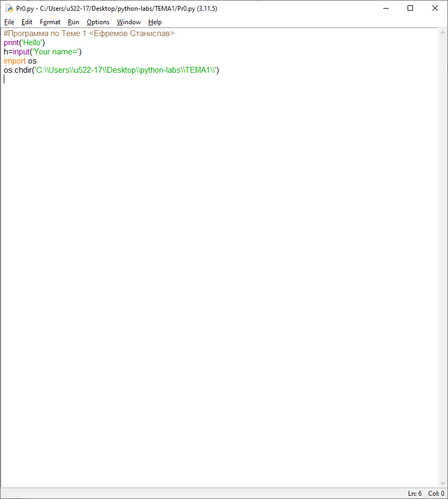Viewport: 448px width, 499px height.
Task: Click on the print('Hello') line
Action: pyautogui.click(x=25, y=43)
